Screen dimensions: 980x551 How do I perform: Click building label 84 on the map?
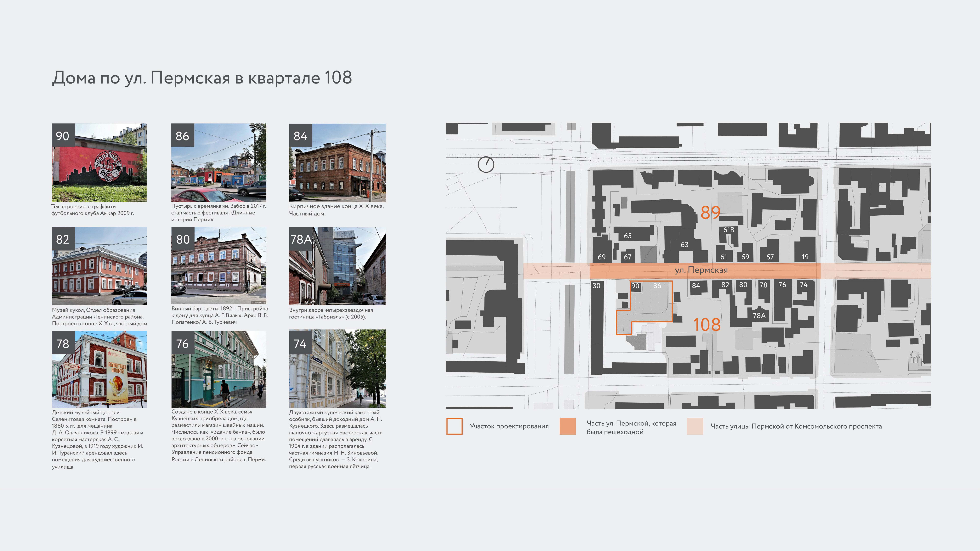[696, 286]
